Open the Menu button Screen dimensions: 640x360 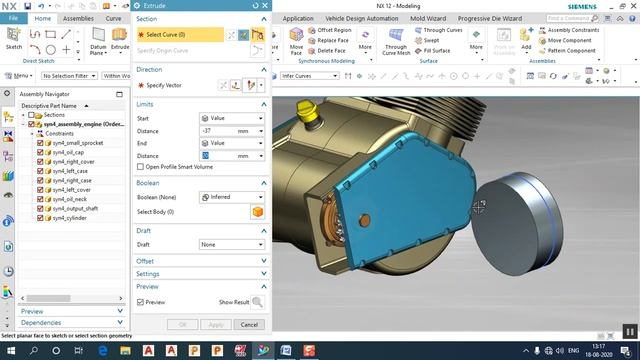click(x=18, y=76)
